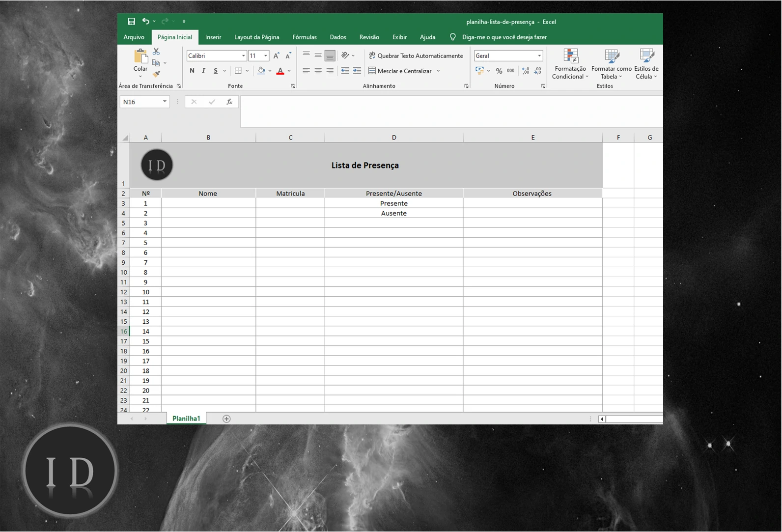The width and height of the screenshot is (782, 532).
Task: Apply the accounting currency format
Action: pos(480,71)
